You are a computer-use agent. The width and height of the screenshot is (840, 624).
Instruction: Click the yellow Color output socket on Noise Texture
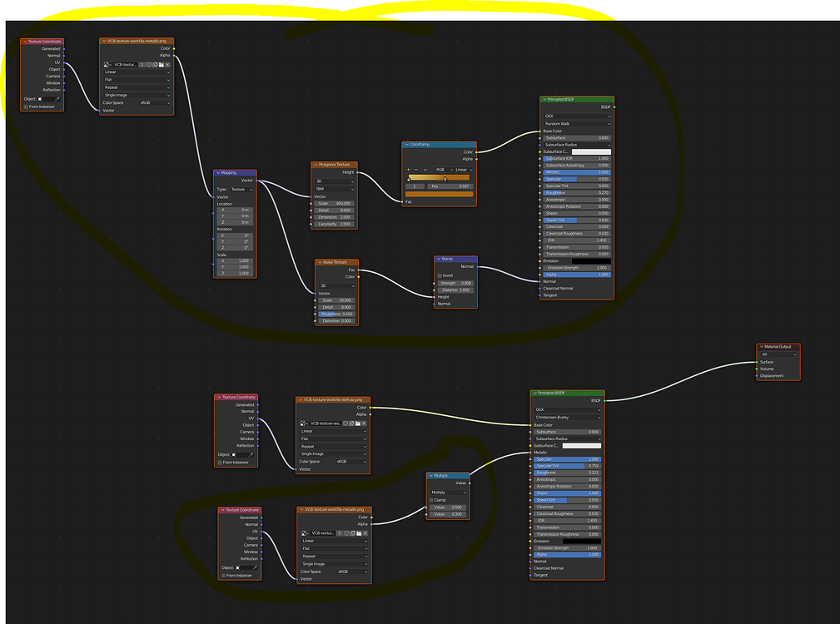tap(359, 277)
